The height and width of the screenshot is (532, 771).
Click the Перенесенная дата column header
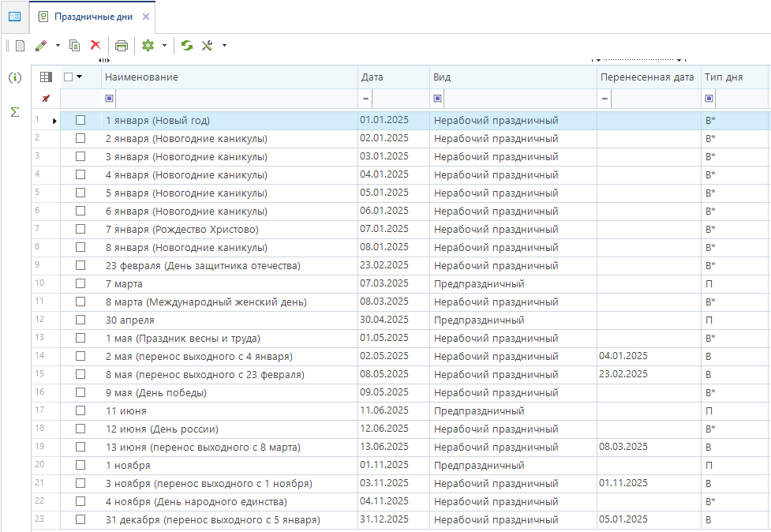[647, 77]
